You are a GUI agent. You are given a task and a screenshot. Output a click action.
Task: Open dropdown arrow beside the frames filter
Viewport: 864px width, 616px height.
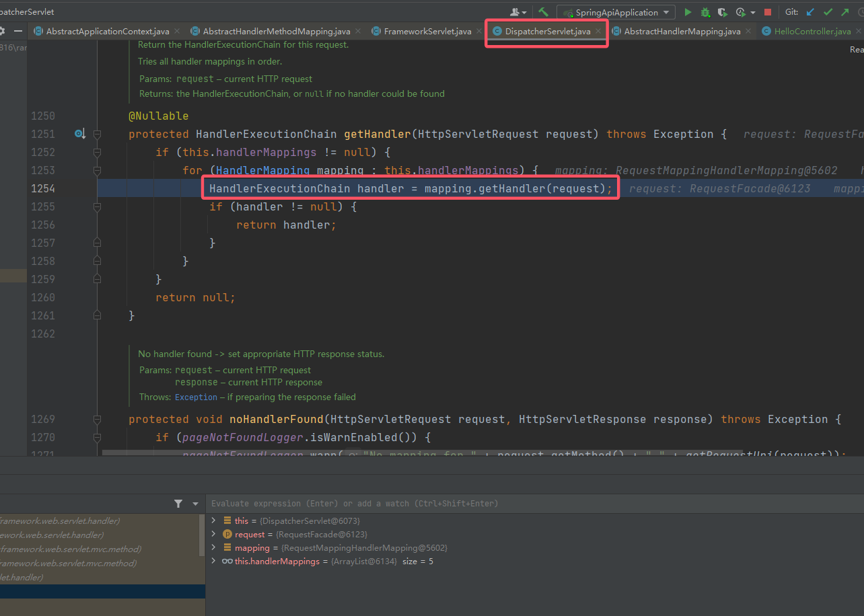[x=195, y=504]
